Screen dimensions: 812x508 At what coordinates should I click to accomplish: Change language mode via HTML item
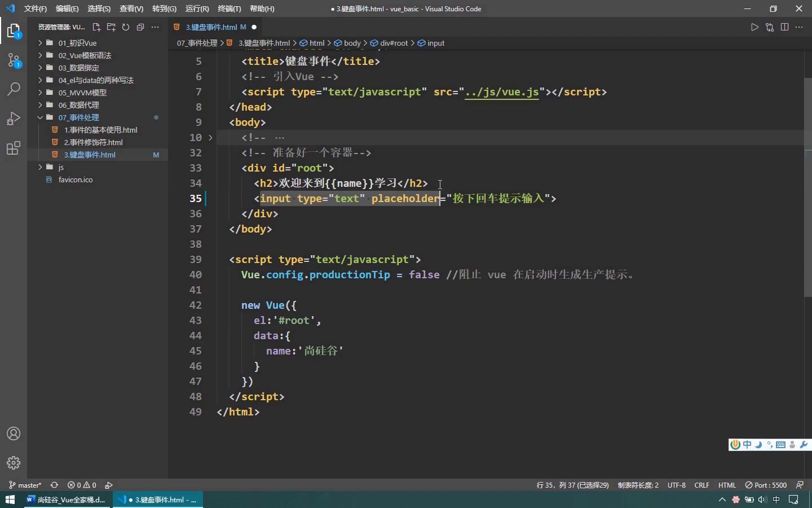click(727, 485)
